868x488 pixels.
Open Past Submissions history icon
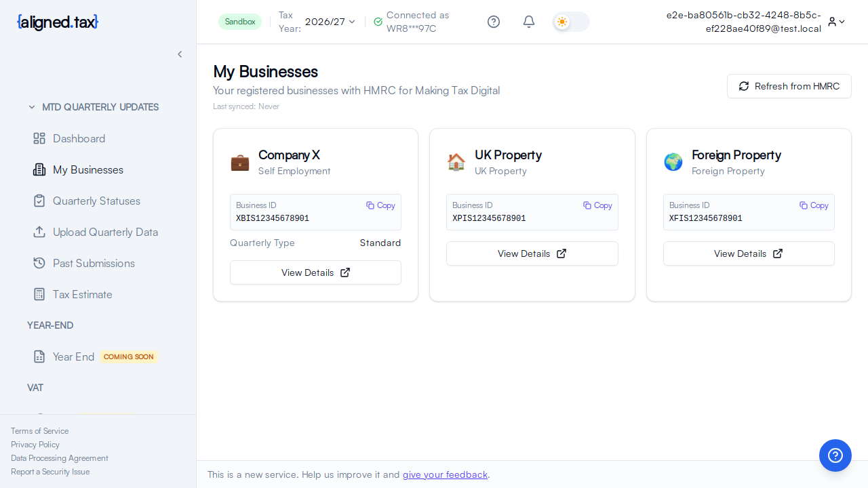tap(39, 263)
